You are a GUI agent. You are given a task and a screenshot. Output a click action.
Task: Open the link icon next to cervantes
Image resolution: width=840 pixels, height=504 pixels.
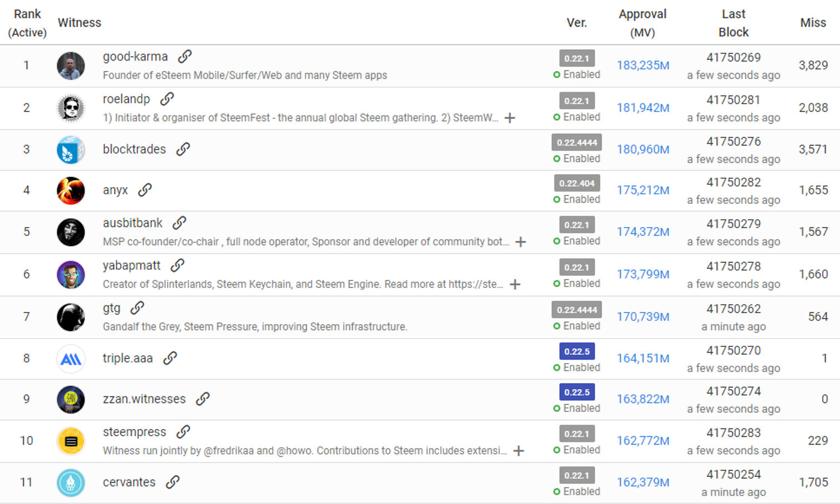coord(173,482)
